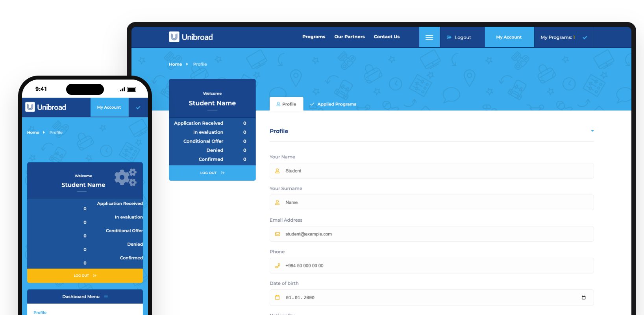Viewport: 644px width, 315px height.
Task: Click the calendar icon left of birth date
Action: pyautogui.click(x=277, y=298)
